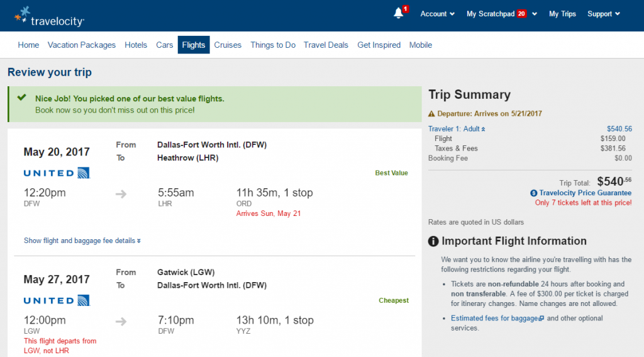The image size is (644, 357).
Task: Click the departure warning triangle icon
Action: [431, 114]
